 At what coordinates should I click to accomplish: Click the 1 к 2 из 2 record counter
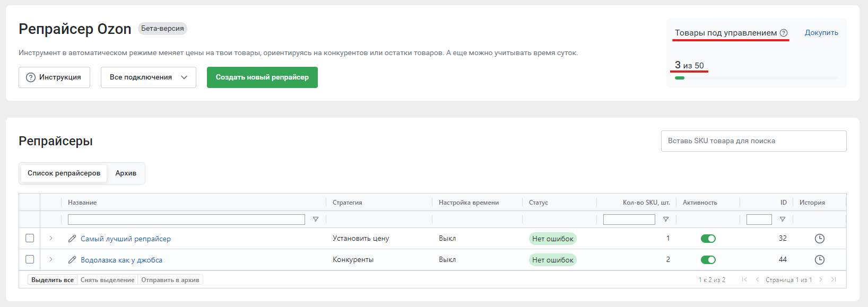tap(711, 280)
